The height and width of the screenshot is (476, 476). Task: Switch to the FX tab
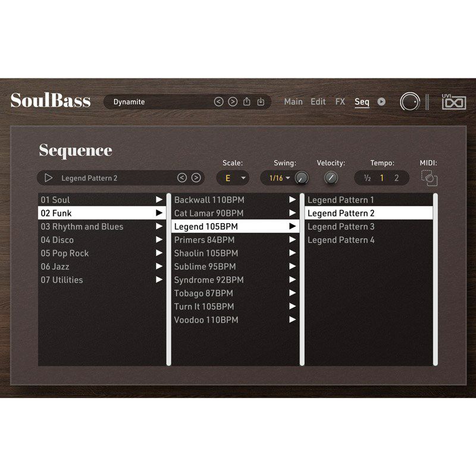(340, 102)
